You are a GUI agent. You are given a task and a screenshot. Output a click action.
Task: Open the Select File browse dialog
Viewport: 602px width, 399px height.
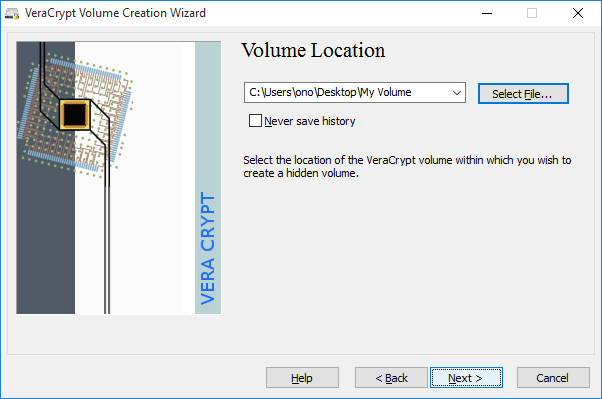[523, 94]
